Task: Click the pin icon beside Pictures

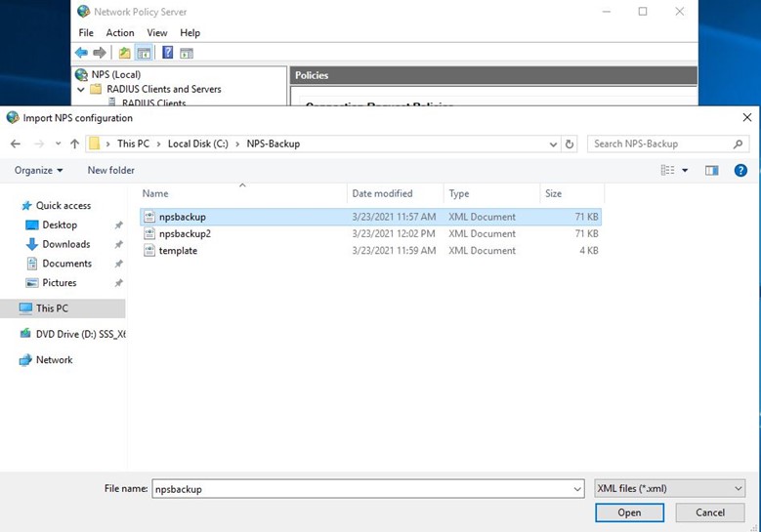Action: coord(118,283)
